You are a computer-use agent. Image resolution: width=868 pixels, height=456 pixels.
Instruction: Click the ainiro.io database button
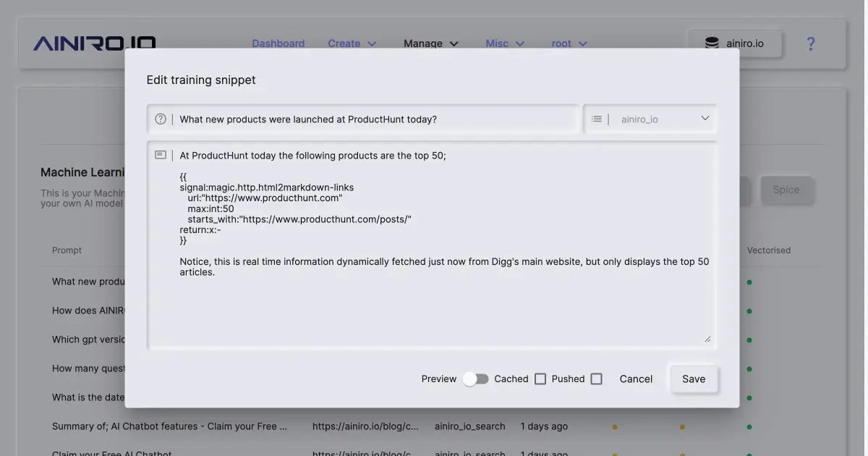coord(736,43)
